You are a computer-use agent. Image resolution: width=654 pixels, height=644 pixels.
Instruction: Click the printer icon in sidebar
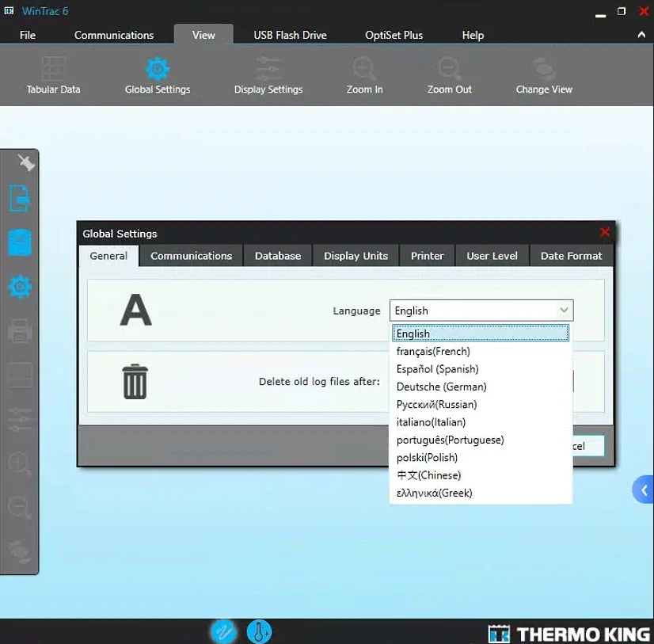(20, 331)
